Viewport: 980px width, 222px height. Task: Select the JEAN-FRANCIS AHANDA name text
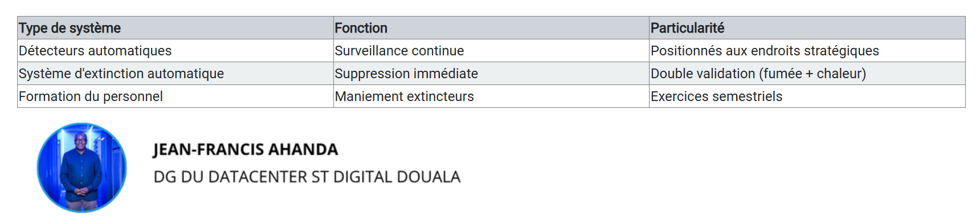coord(246,150)
